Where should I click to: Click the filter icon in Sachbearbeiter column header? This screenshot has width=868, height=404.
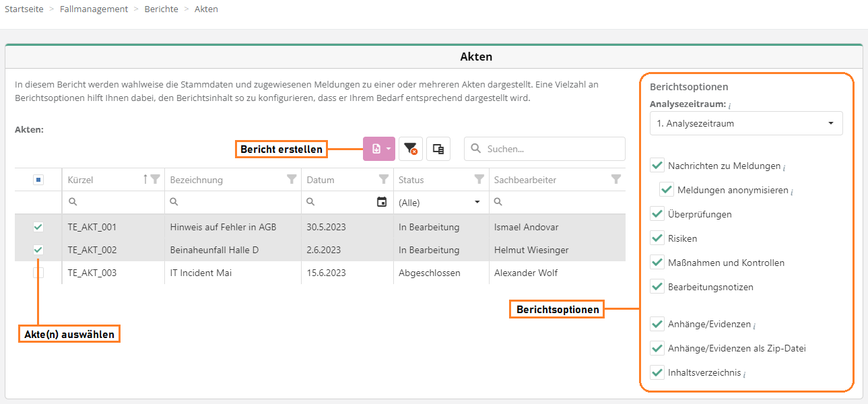pos(615,179)
